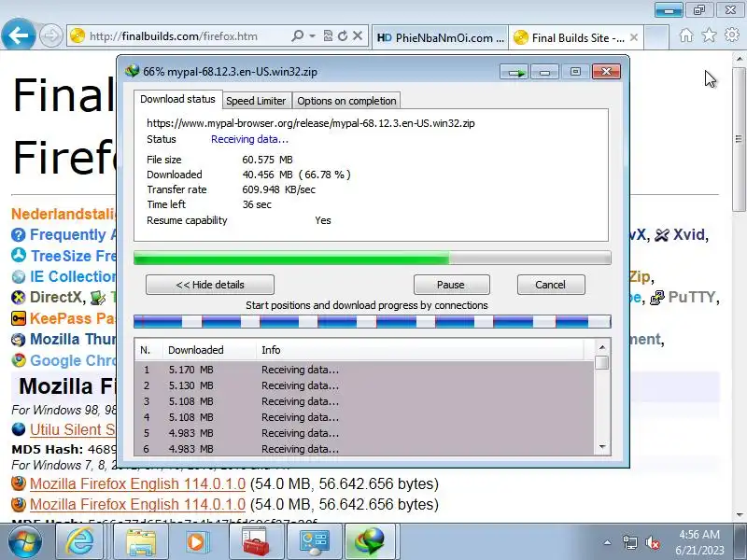Open Windows Explorer folder from taskbar

(x=141, y=542)
